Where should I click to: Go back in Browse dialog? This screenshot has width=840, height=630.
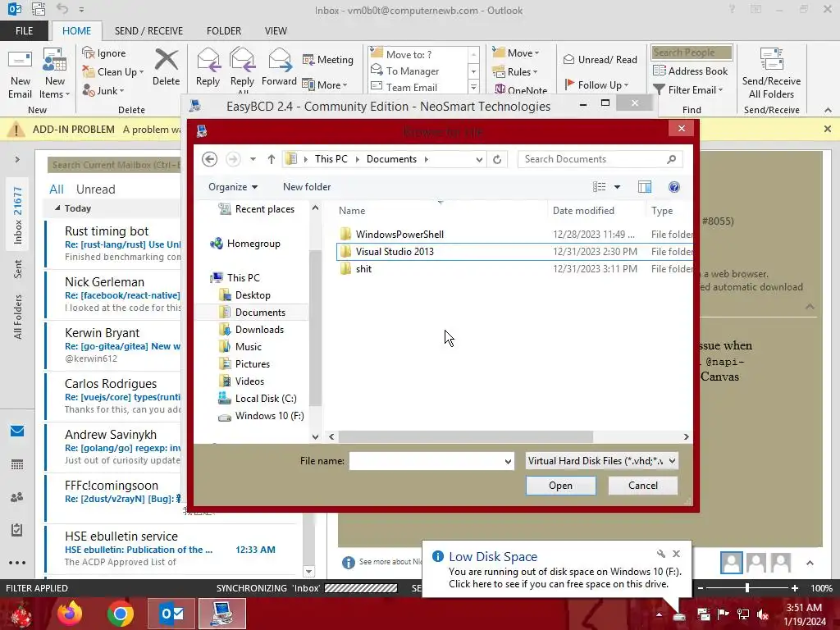click(209, 159)
